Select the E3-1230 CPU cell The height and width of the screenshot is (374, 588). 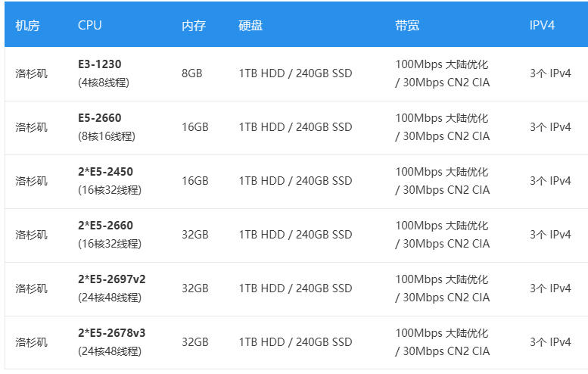(104, 73)
